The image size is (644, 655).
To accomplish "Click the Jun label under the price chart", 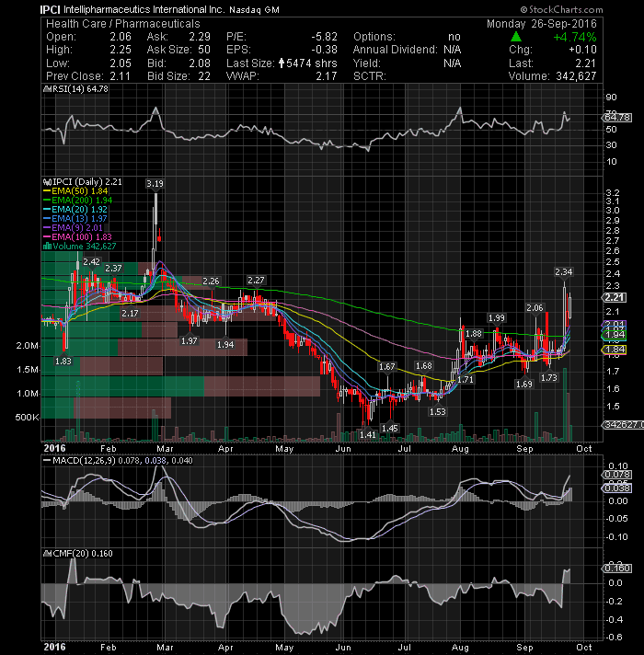I will (x=343, y=449).
